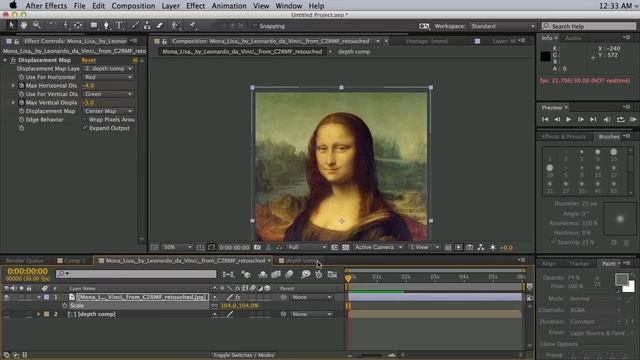Click the draft 3D icon in timeline
The height and width of the screenshot is (360, 640).
tap(246, 274)
